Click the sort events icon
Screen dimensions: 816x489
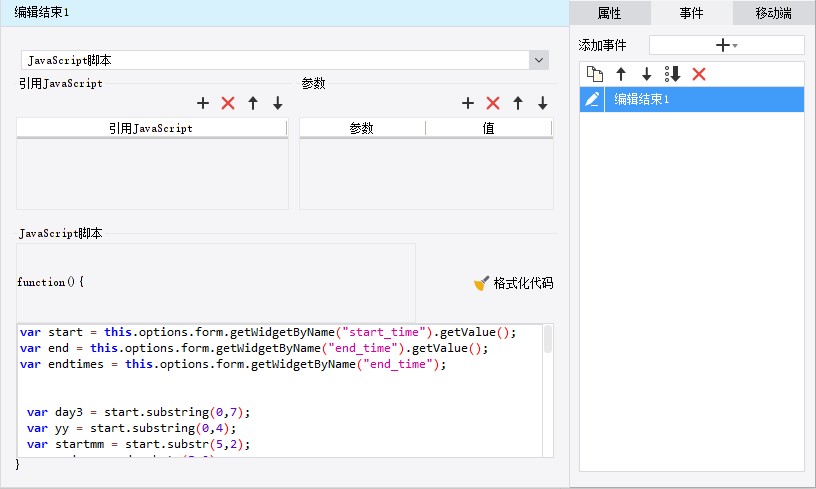click(x=672, y=74)
